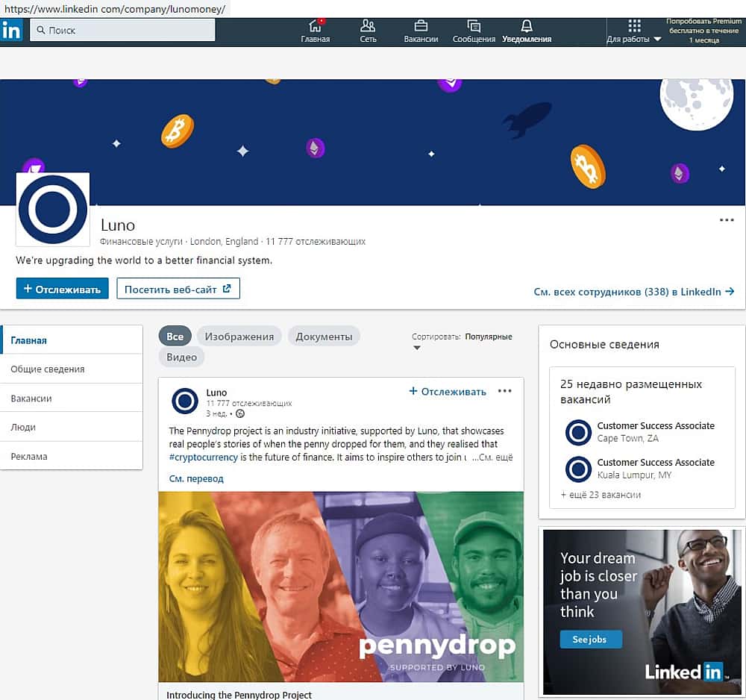This screenshot has height=700, width=746.
Task: Open the Сеть network nav icon
Action: point(368,31)
